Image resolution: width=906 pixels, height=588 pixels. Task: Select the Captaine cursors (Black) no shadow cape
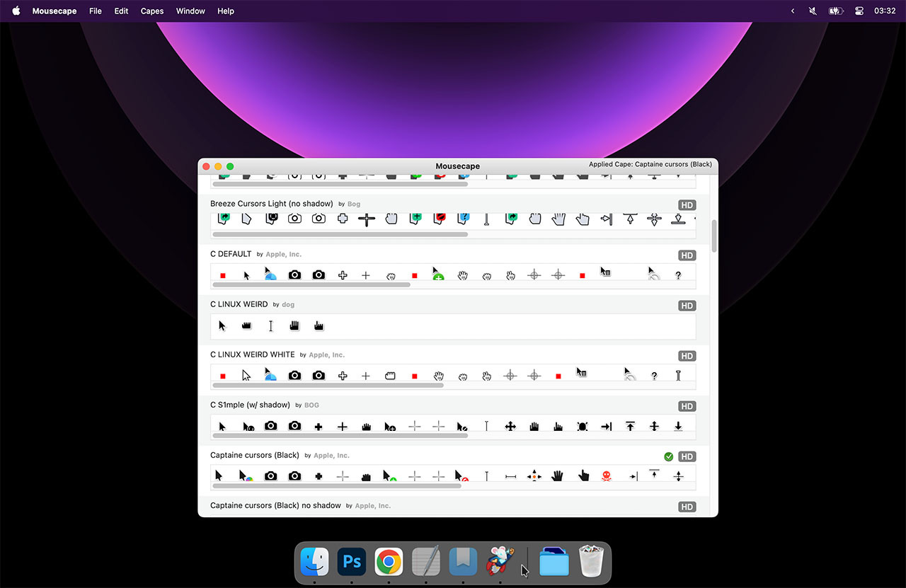point(275,505)
